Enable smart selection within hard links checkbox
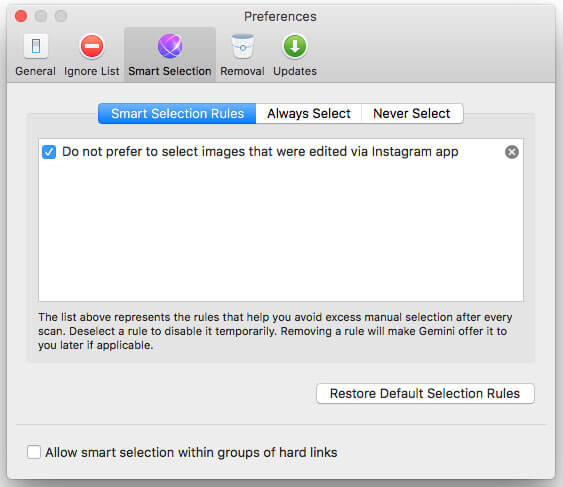 pyautogui.click(x=34, y=452)
